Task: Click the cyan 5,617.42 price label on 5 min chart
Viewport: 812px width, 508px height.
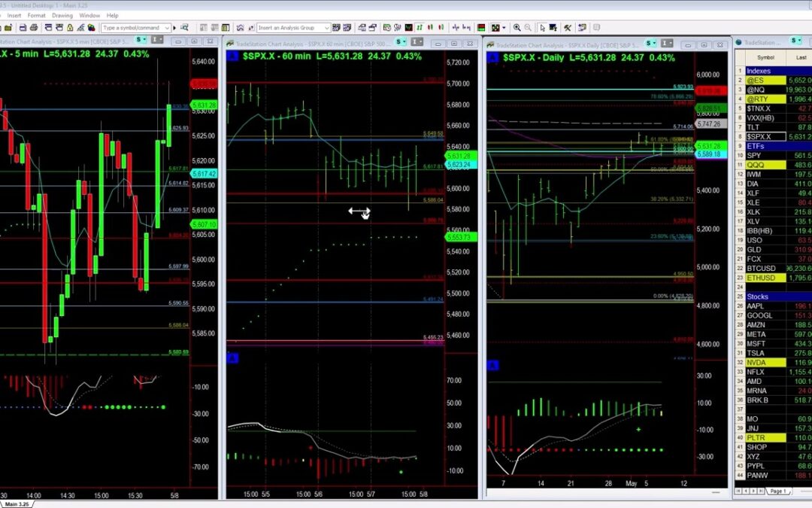Action: [204, 174]
